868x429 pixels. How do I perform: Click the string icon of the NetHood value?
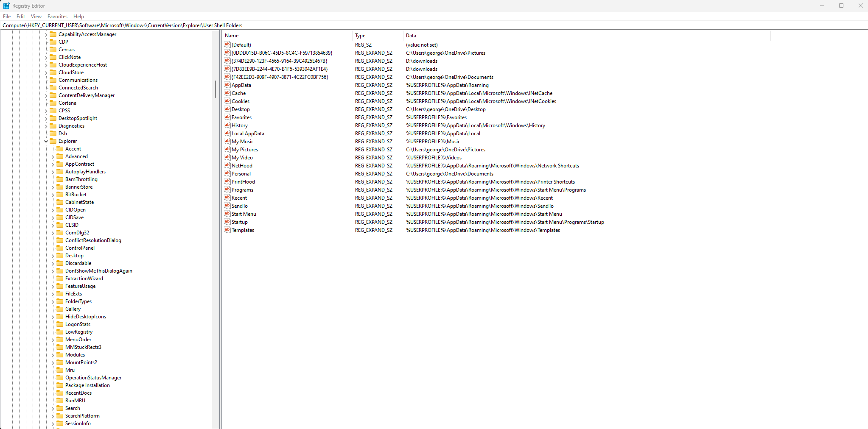(227, 165)
